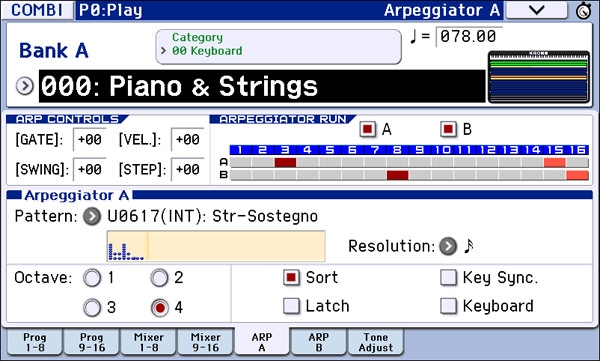Image resolution: width=600 pixels, height=361 pixels.
Task: Select Octave 1 radio button
Action: coord(92,278)
